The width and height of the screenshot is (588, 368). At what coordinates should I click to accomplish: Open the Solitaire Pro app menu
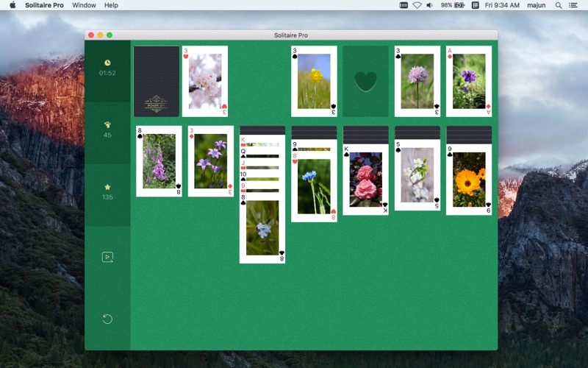44,5
